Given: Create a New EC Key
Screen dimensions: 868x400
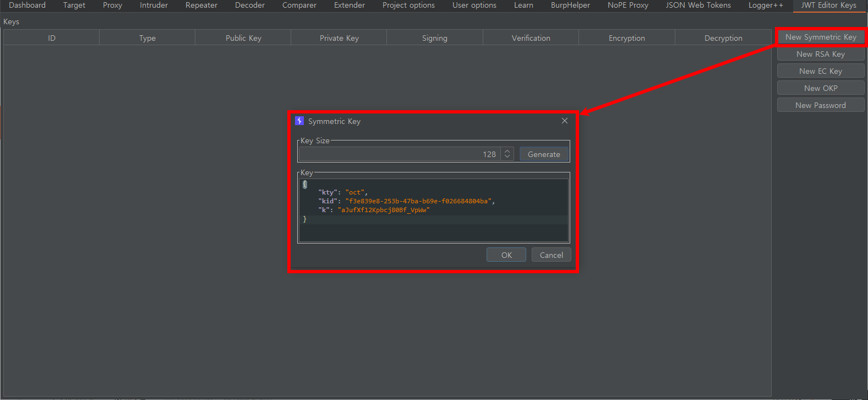Looking at the screenshot, I should (821, 71).
